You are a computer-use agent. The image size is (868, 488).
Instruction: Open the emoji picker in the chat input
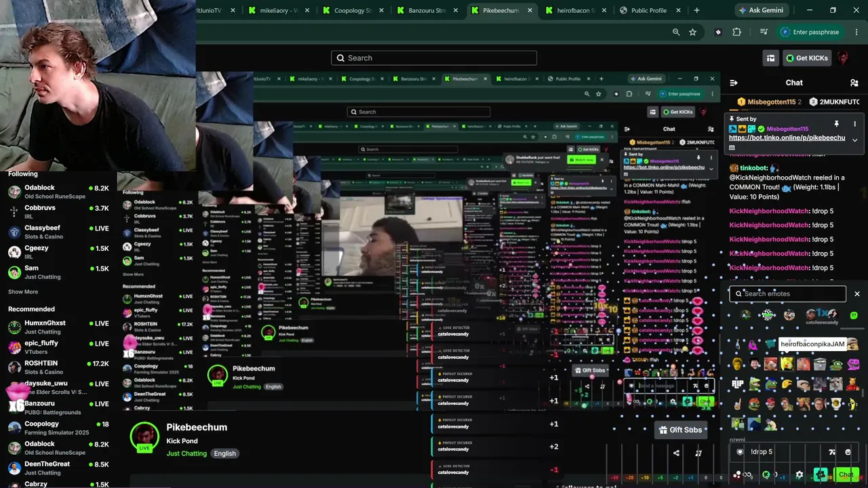848,452
